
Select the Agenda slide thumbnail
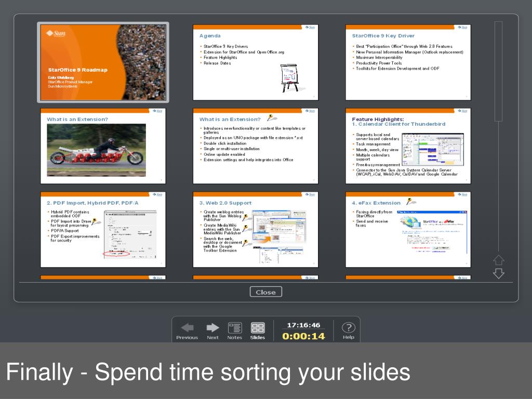[256, 62]
